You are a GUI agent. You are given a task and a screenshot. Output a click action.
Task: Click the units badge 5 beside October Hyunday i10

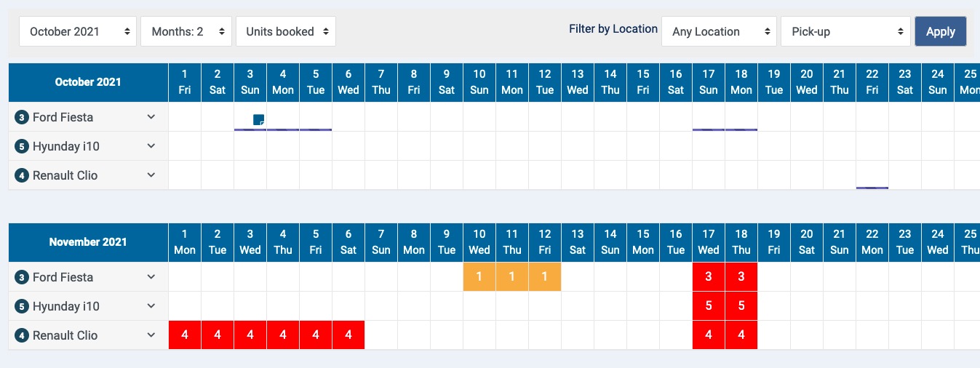[22, 146]
